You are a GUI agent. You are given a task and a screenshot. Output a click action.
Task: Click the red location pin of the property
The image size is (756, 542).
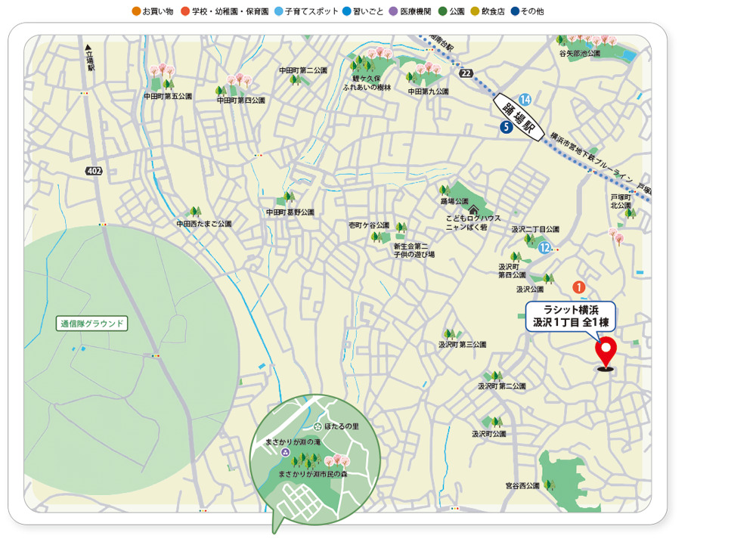(606, 354)
